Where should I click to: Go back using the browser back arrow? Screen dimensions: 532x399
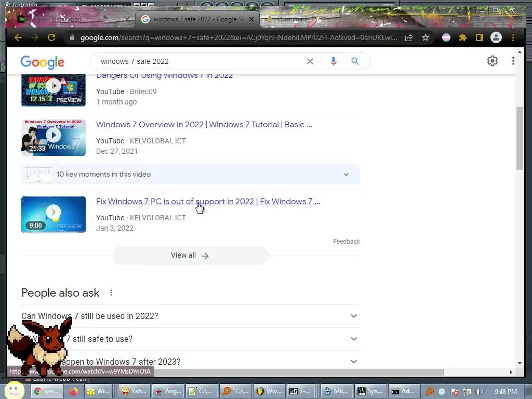coord(18,37)
